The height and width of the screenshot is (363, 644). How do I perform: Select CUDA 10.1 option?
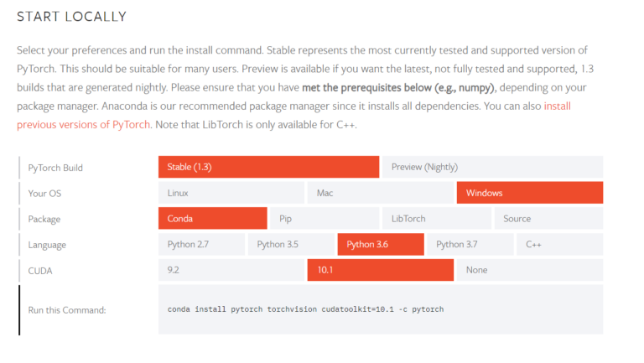click(381, 270)
